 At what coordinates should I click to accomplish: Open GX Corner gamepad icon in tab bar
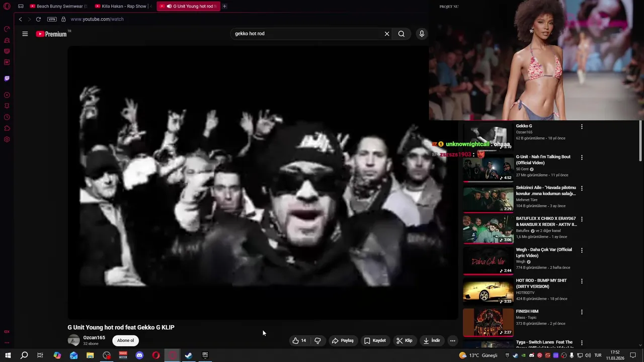[x=21, y=7]
